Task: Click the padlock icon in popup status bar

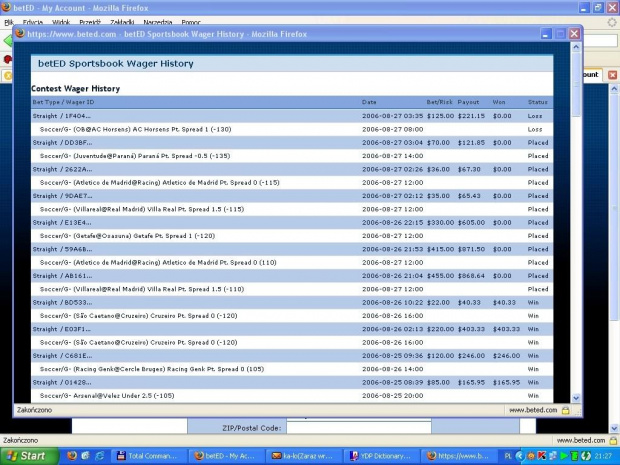Action: (x=565, y=410)
